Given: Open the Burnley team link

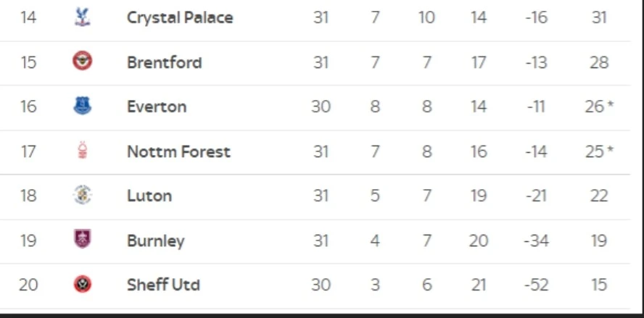Looking at the screenshot, I should pyautogui.click(x=155, y=240).
